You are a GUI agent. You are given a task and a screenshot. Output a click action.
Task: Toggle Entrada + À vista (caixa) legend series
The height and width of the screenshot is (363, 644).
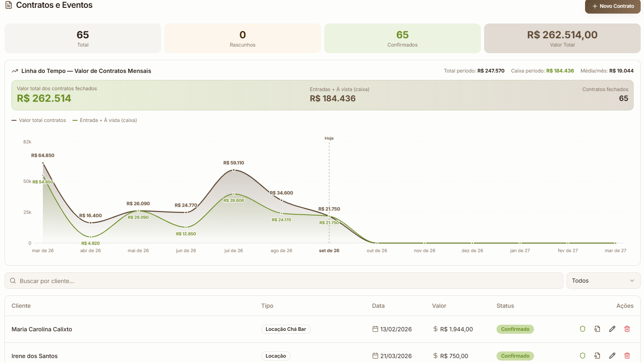pyautogui.click(x=105, y=120)
